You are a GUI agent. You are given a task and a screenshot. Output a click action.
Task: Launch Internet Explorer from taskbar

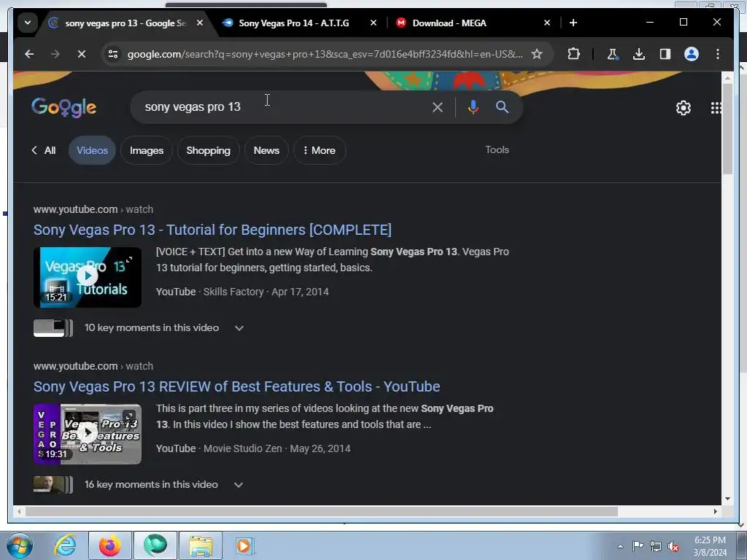point(65,545)
